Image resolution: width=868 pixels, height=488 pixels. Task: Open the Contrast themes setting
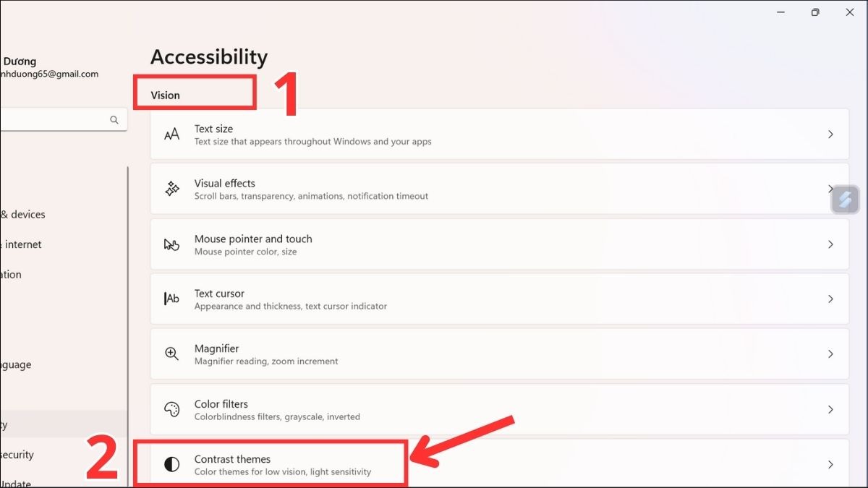(x=500, y=463)
